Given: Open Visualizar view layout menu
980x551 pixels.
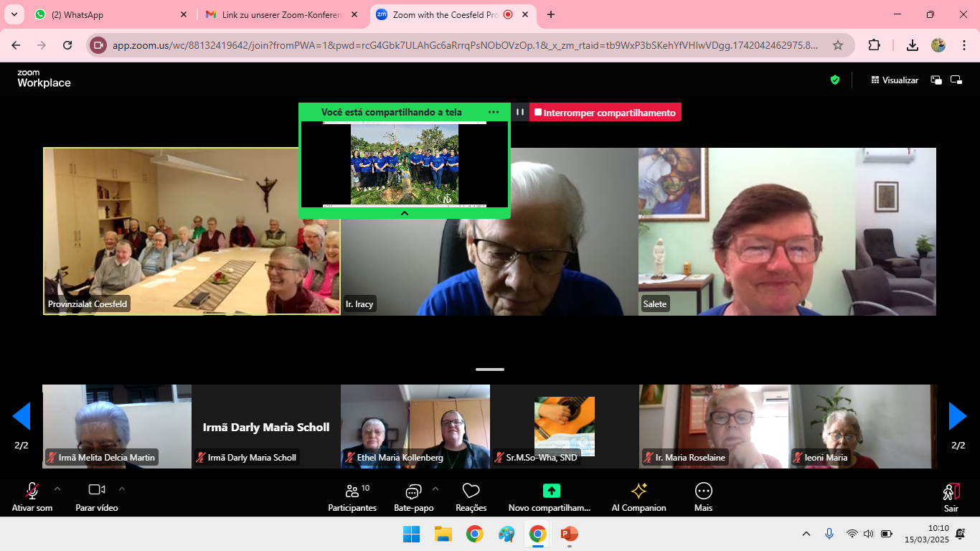Looking at the screenshot, I should [x=895, y=80].
